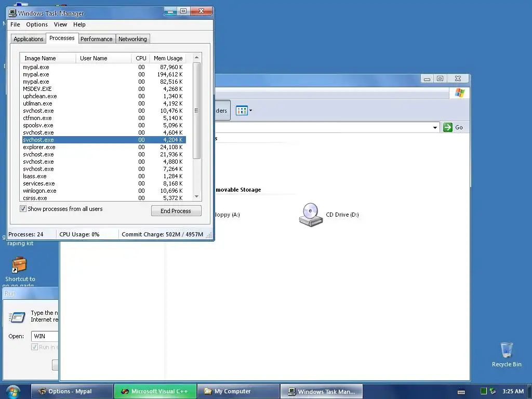Click the network tray icon beside the clock
This screenshot has width=532, height=399.
(493, 391)
